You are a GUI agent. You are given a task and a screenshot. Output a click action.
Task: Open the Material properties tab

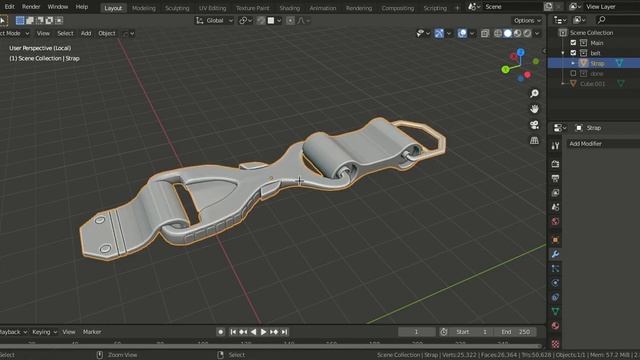click(x=555, y=326)
